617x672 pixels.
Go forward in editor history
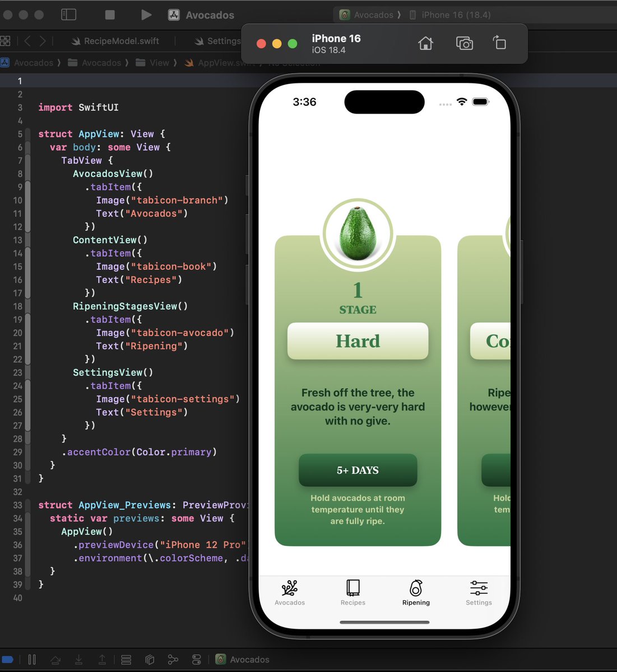(x=43, y=41)
